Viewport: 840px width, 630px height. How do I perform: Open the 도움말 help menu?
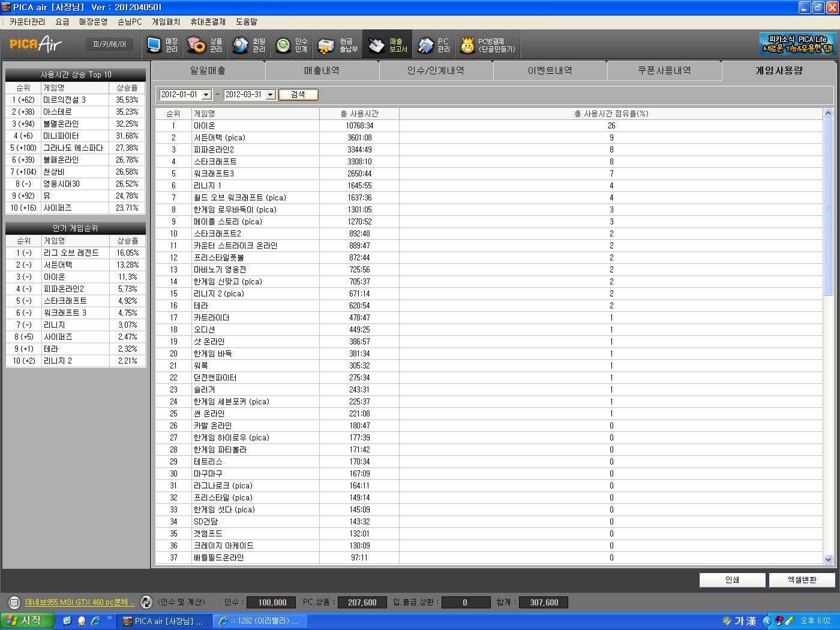coord(246,22)
